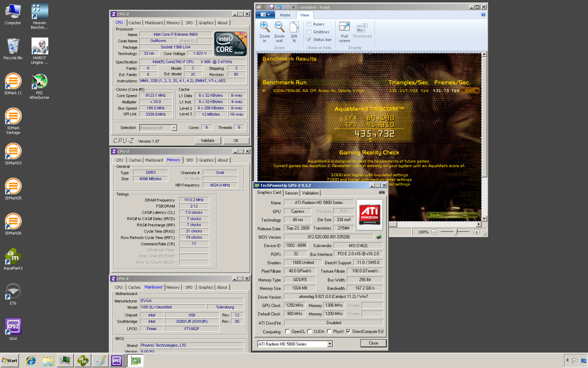Click the Validate button in CPU-Z

pyautogui.click(x=208, y=141)
